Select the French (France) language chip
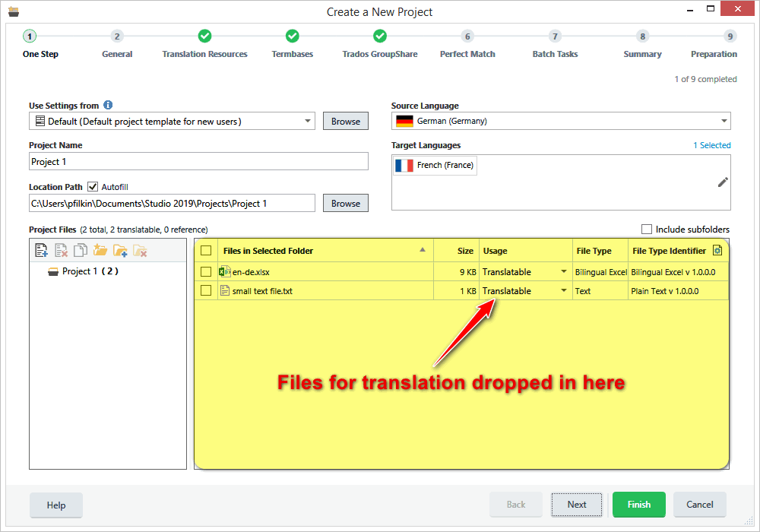760x532 pixels. [435, 165]
